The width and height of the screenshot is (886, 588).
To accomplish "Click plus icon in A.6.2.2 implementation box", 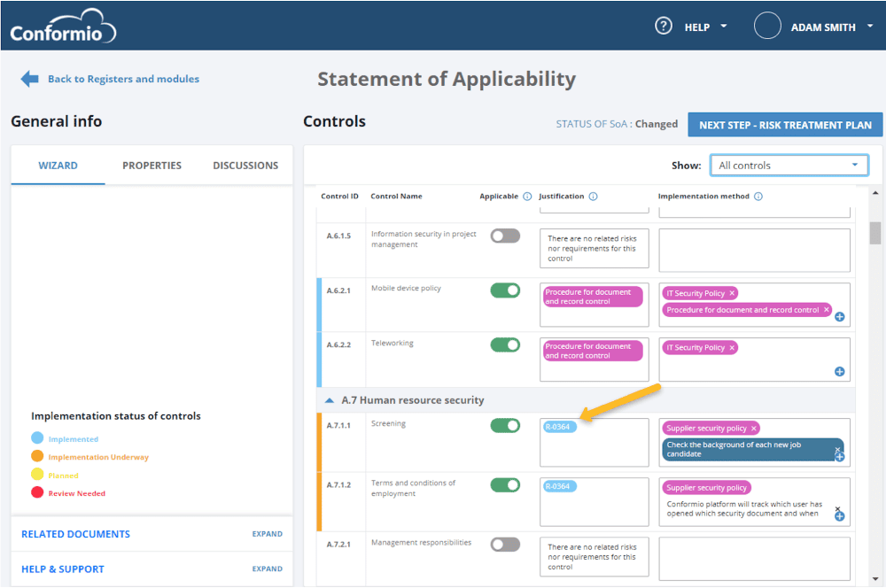I will (x=840, y=372).
